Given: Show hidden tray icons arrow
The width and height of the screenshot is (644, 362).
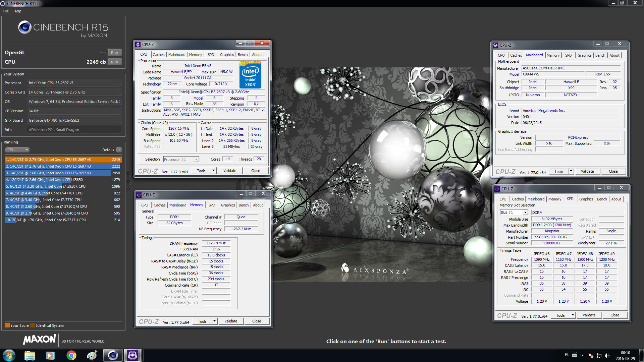Looking at the screenshot, I should point(583,355).
